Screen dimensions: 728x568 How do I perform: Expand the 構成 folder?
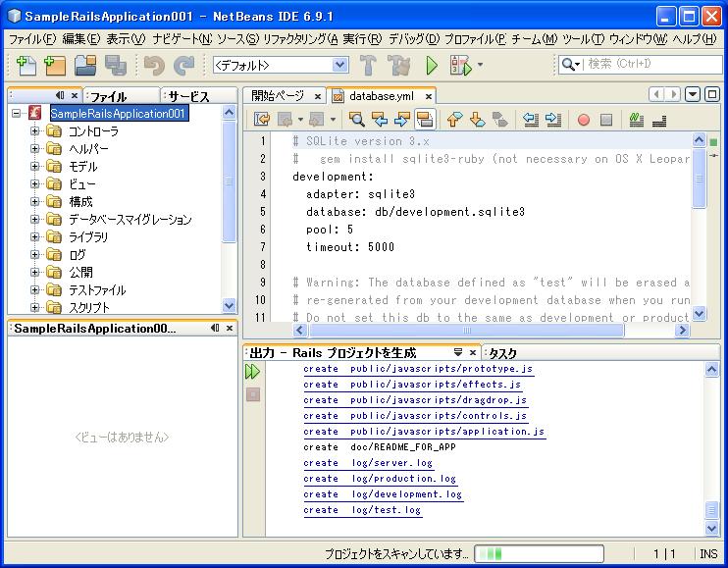click(x=34, y=201)
